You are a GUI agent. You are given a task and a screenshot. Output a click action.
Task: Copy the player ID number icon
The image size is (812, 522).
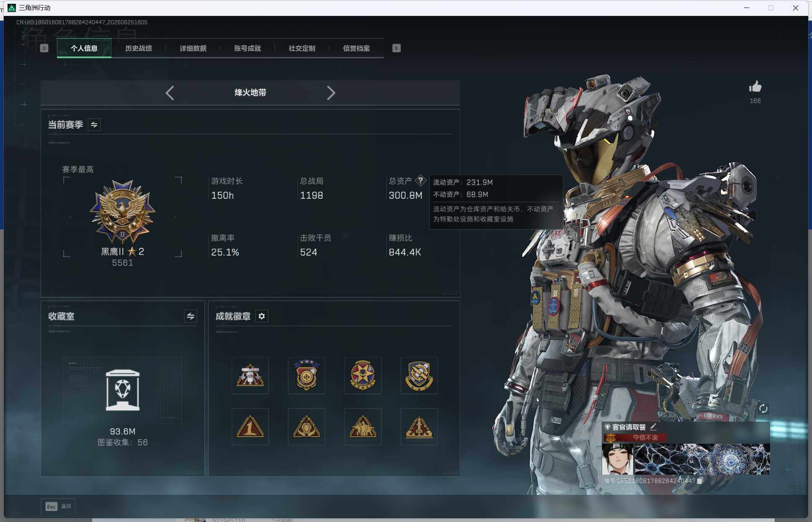click(700, 481)
